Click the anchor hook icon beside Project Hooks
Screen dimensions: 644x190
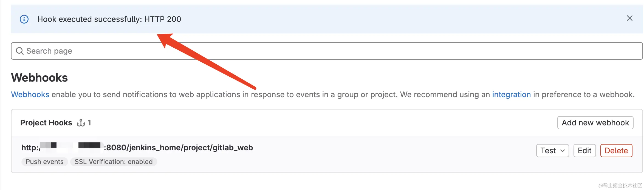click(81, 123)
